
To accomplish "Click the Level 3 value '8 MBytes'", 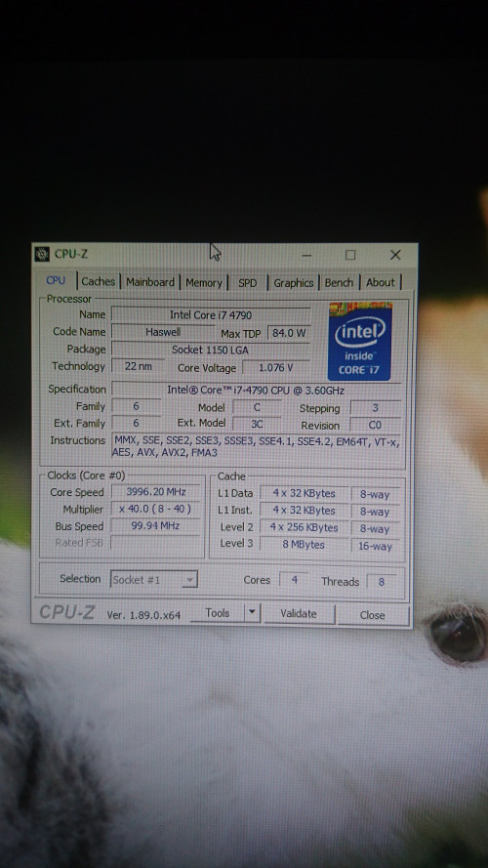I will tap(305, 545).
